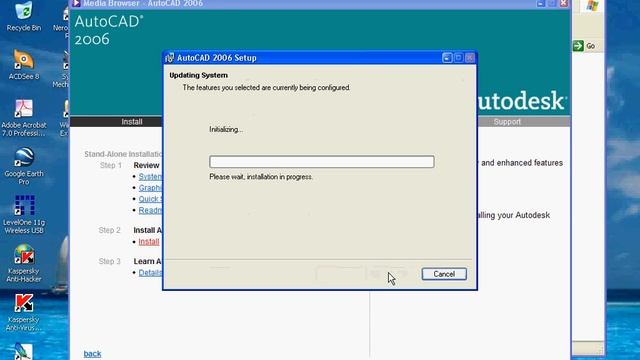Open the System link under Step 1 Review

click(x=150, y=177)
